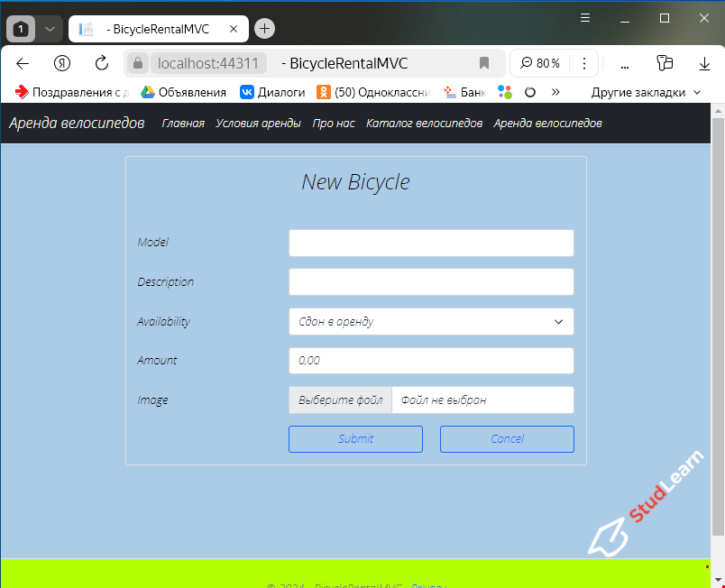The height and width of the screenshot is (588, 725).
Task: Adjust zoom level showing 80%
Action: pos(539,63)
